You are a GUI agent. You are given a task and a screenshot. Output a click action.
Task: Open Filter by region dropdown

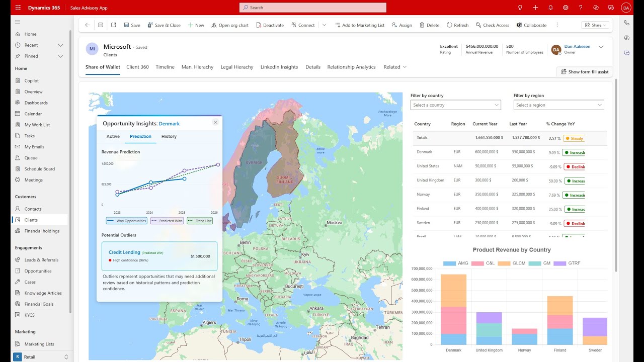tap(558, 105)
